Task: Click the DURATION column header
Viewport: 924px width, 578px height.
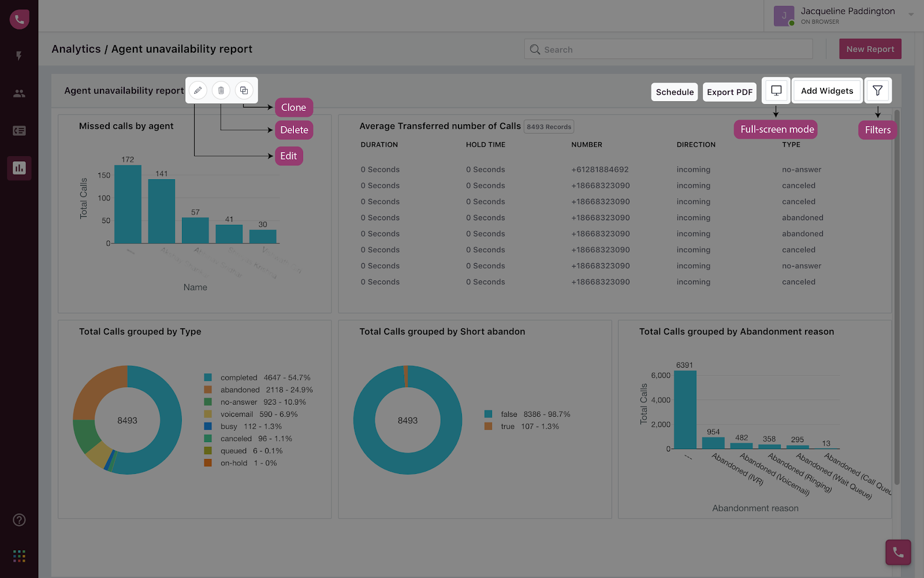Action: click(379, 144)
